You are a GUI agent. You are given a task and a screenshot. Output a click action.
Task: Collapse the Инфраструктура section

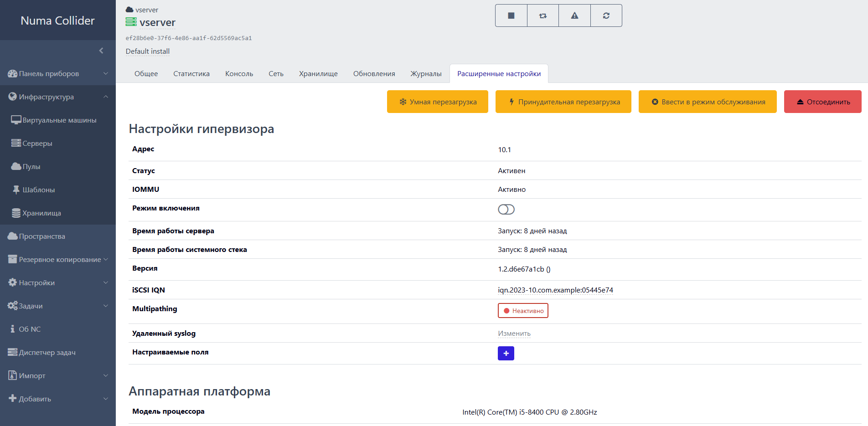point(57,97)
